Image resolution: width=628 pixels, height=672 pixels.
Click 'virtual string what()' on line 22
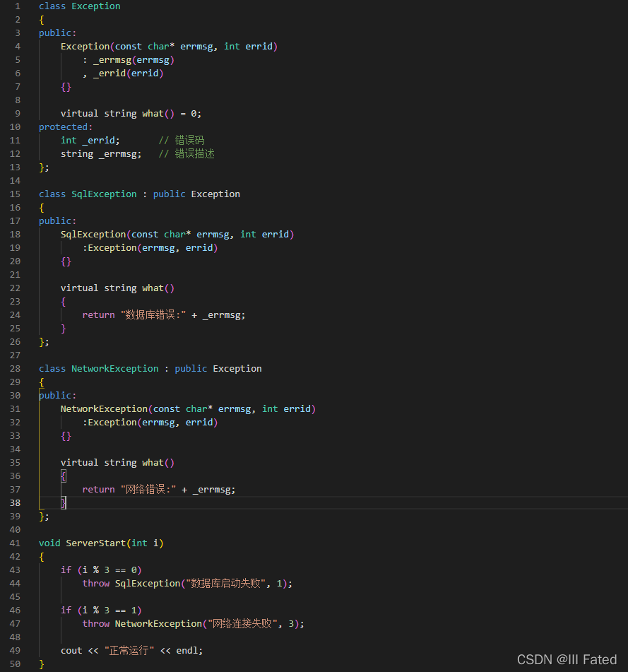117,288
